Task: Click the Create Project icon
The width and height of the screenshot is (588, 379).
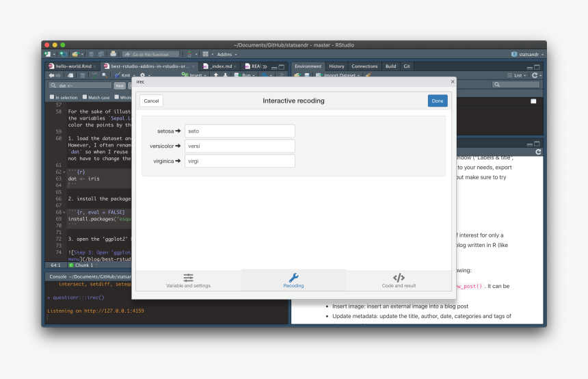Action: click(64, 55)
